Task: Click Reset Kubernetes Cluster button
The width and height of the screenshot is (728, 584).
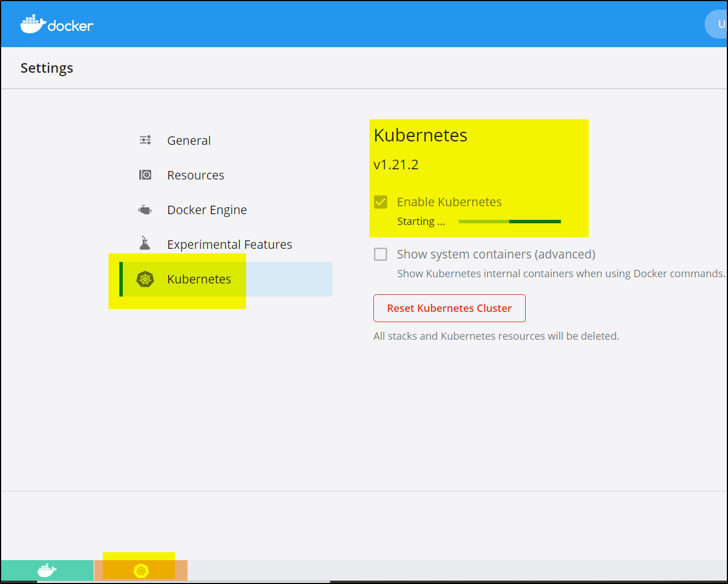Action: [450, 308]
